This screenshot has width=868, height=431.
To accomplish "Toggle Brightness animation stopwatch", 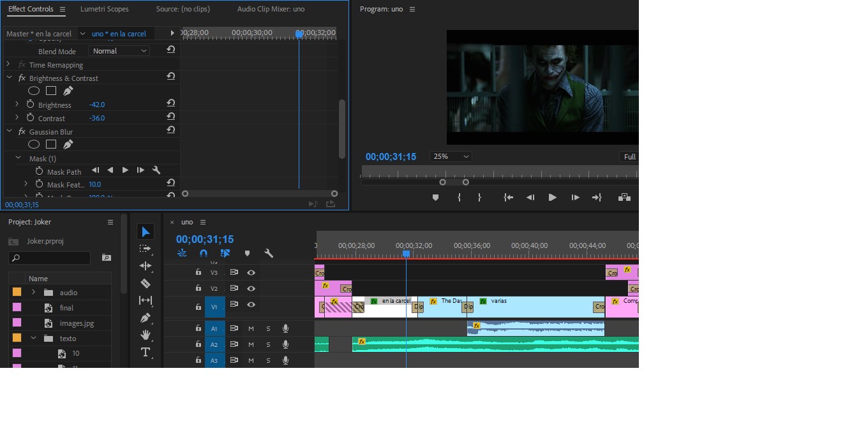I will point(30,104).
